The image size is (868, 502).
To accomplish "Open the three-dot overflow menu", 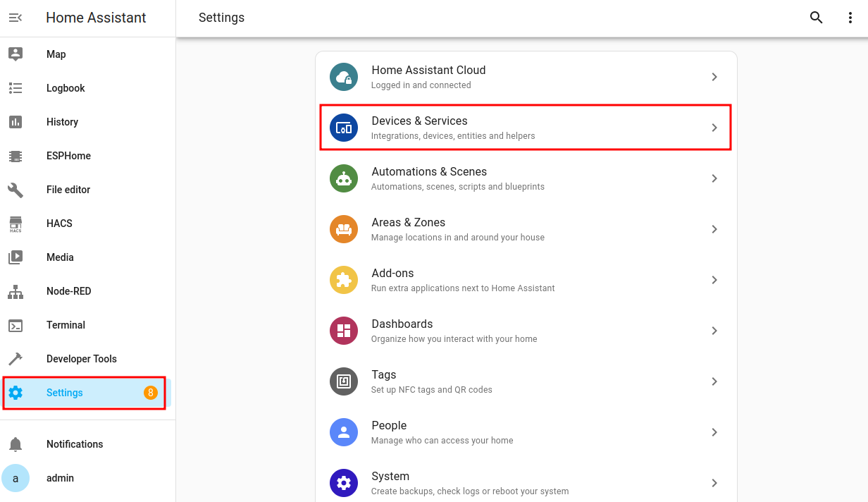I will point(850,18).
